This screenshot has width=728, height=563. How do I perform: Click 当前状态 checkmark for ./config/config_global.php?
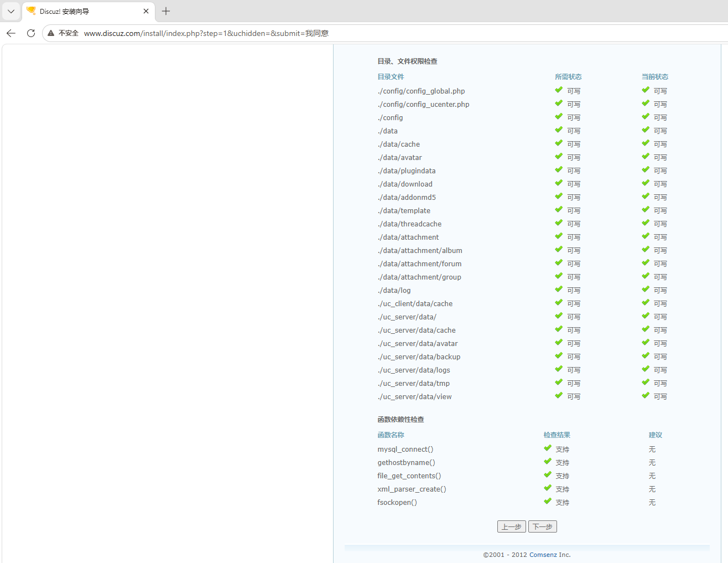[646, 90]
